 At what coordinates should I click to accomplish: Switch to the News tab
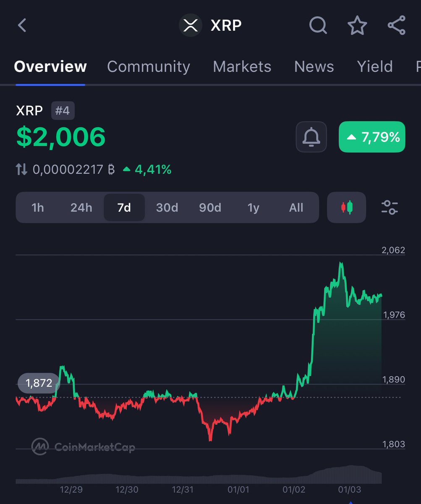coord(314,66)
